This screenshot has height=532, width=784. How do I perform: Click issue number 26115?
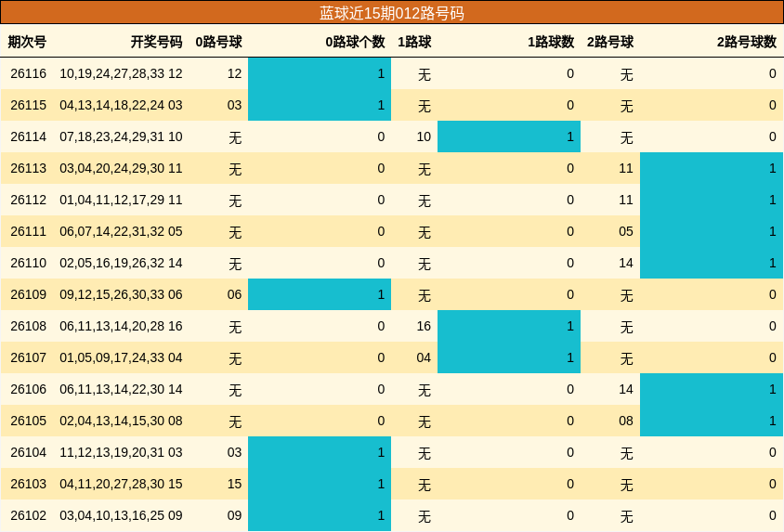click(29, 106)
